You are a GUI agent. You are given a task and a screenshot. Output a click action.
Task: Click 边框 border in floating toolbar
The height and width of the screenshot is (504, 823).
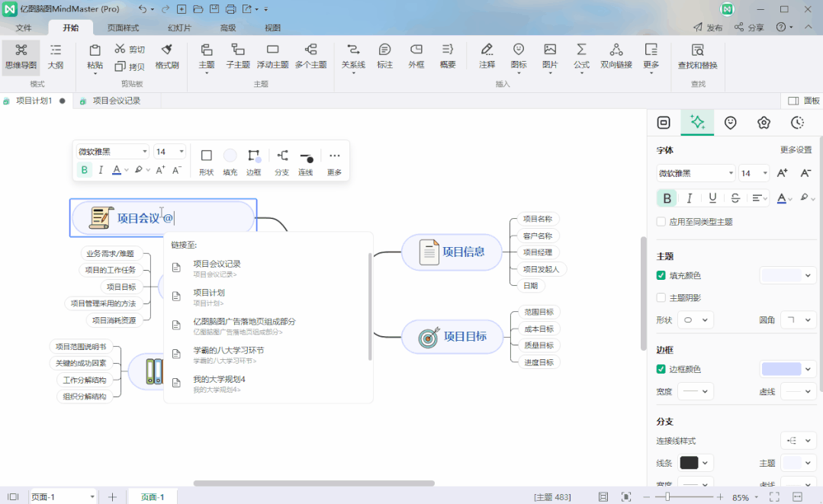[x=253, y=162]
